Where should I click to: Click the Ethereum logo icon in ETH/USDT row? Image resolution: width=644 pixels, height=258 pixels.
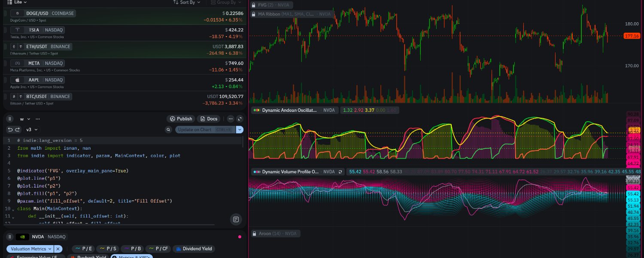point(14,46)
